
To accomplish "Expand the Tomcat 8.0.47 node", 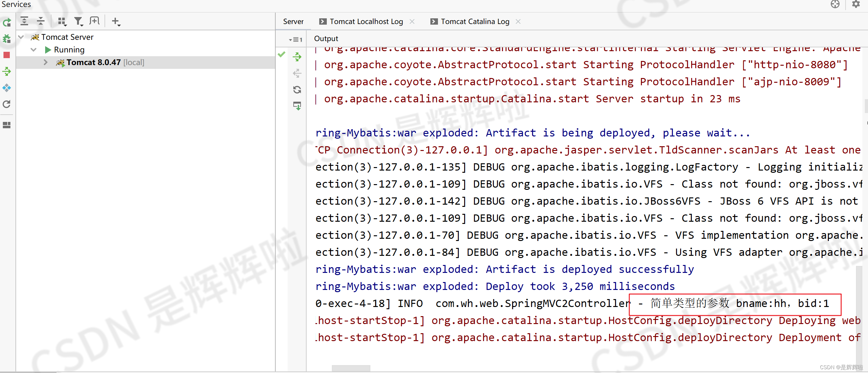I will click(45, 62).
